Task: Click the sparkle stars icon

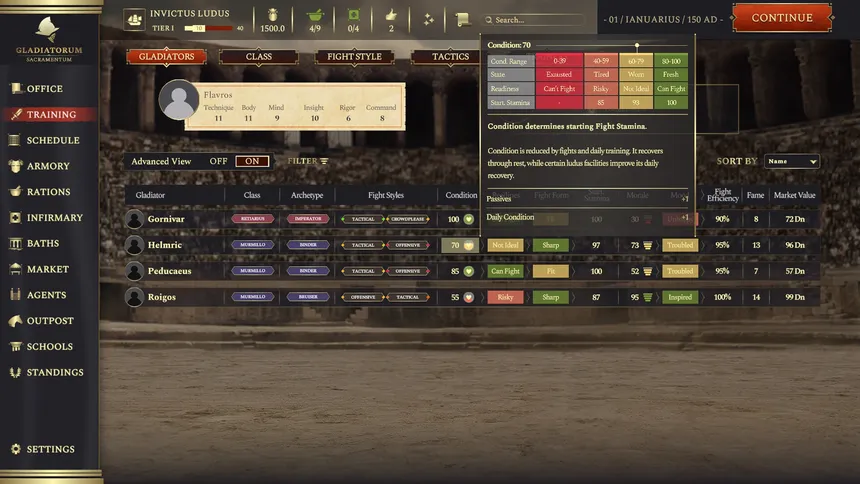Action: pos(428,20)
